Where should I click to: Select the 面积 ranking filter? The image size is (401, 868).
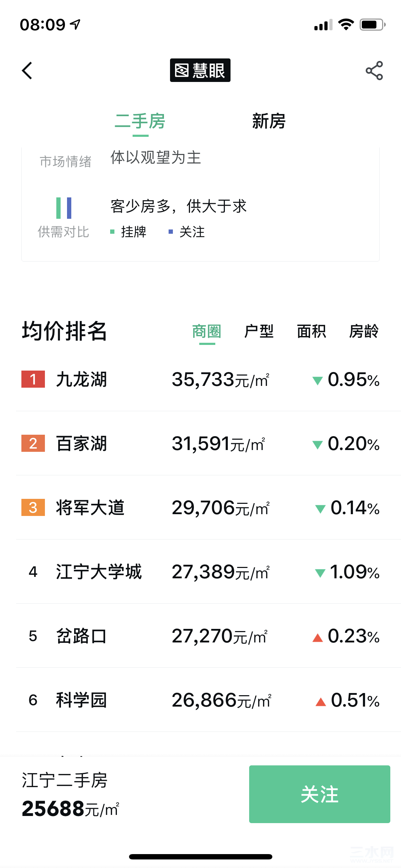312,332
